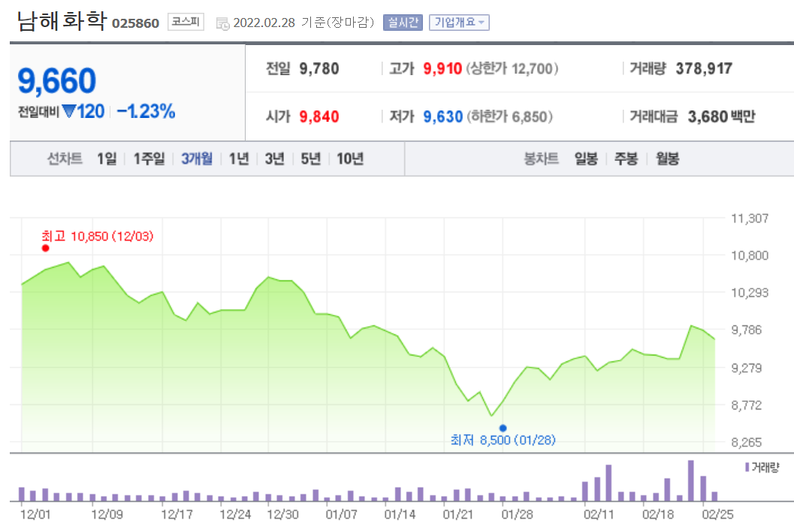The width and height of the screenshot is (794, 532).
Task: Click the 시가 9,840 value
Action: click(319, 117)
